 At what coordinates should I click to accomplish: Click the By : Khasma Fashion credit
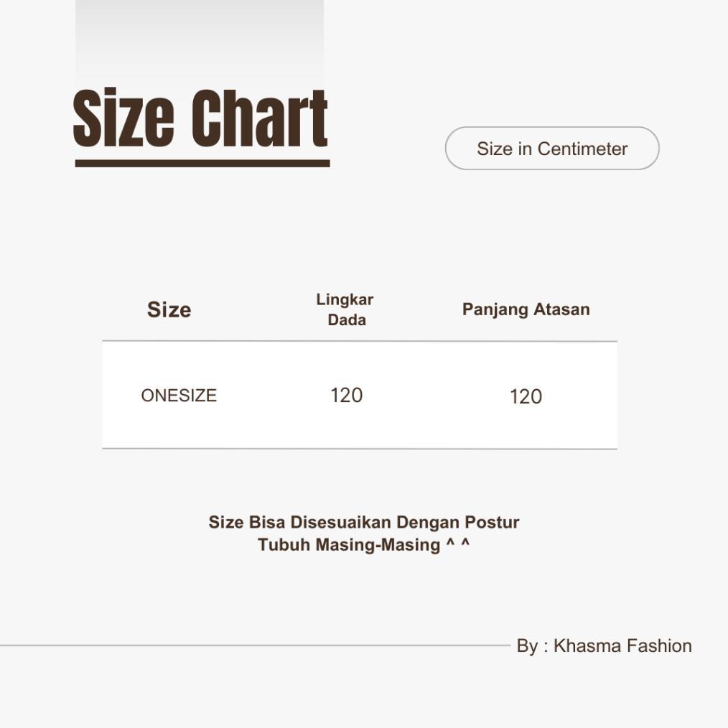(x=604, y=645)
